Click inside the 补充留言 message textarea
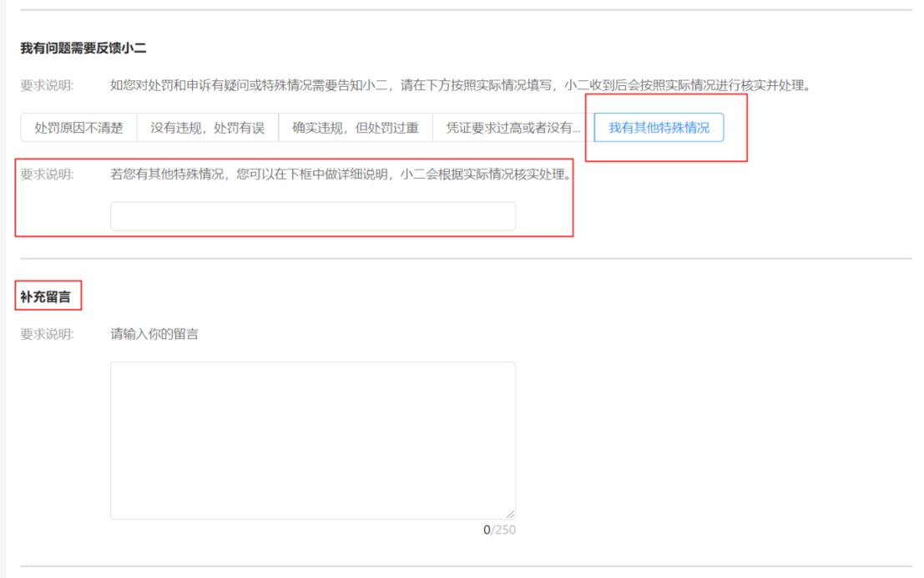The image size is (924, 578). pos(312,440)
